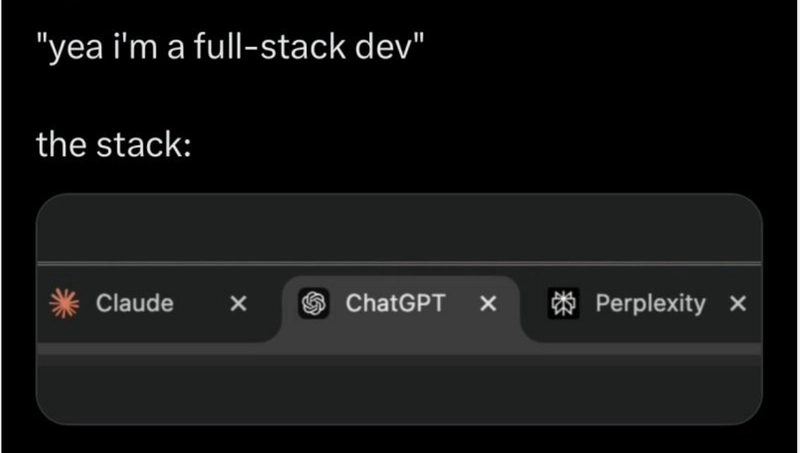800x453 pixels.
Task: Click empty title bar area above tabs
Action: (399, 229)
